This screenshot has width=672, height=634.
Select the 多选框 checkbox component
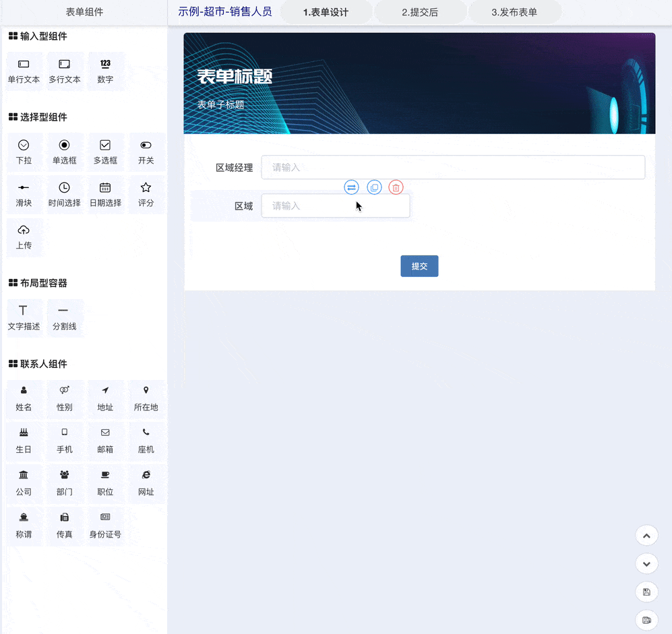pos(105,152)
